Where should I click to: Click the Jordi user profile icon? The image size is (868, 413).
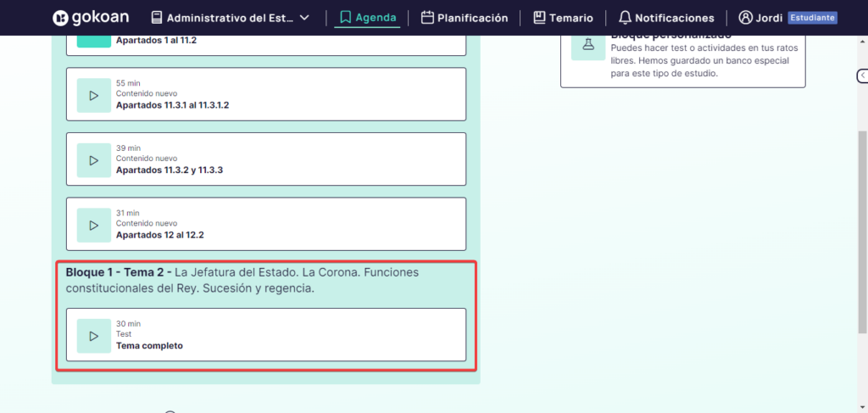point(746,18)
